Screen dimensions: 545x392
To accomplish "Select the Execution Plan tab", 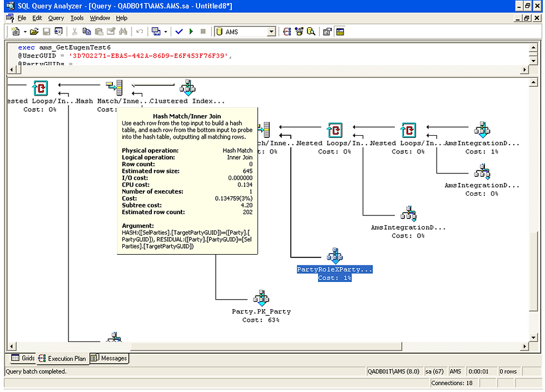I will click(x=62, y=358).
